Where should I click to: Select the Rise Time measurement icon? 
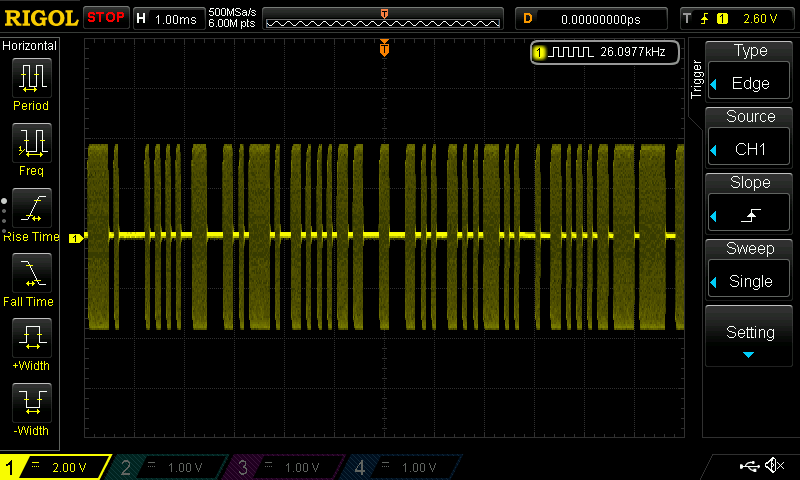[32, 208]
